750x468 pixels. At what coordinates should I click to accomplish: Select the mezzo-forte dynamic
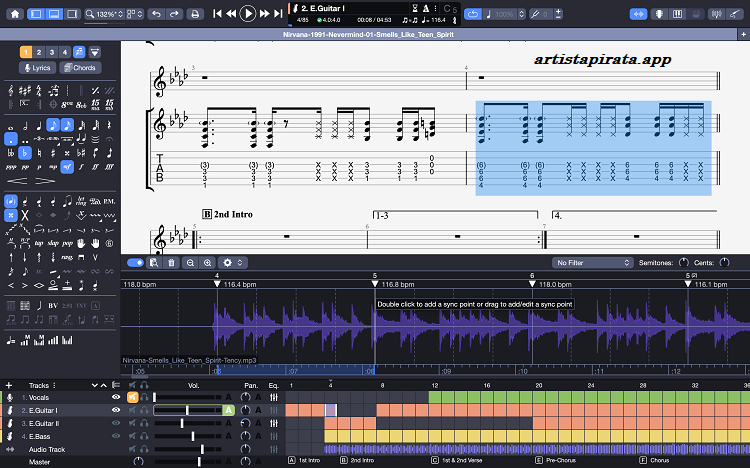(67, 167)
